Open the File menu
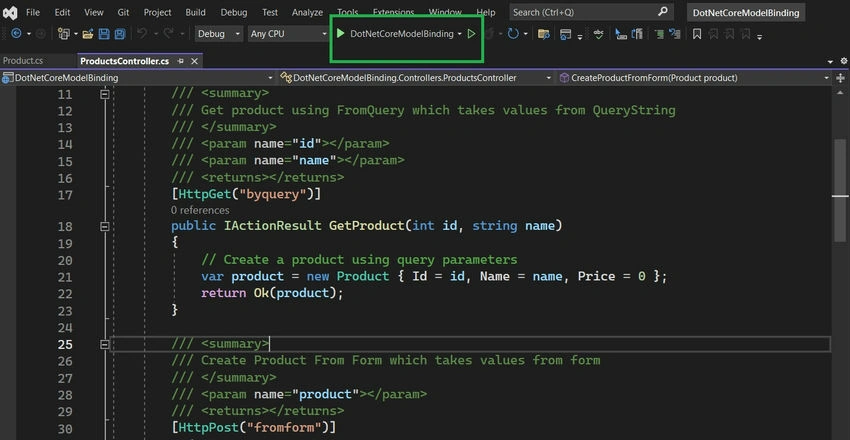The image size is (850, 440). (33, 12)
